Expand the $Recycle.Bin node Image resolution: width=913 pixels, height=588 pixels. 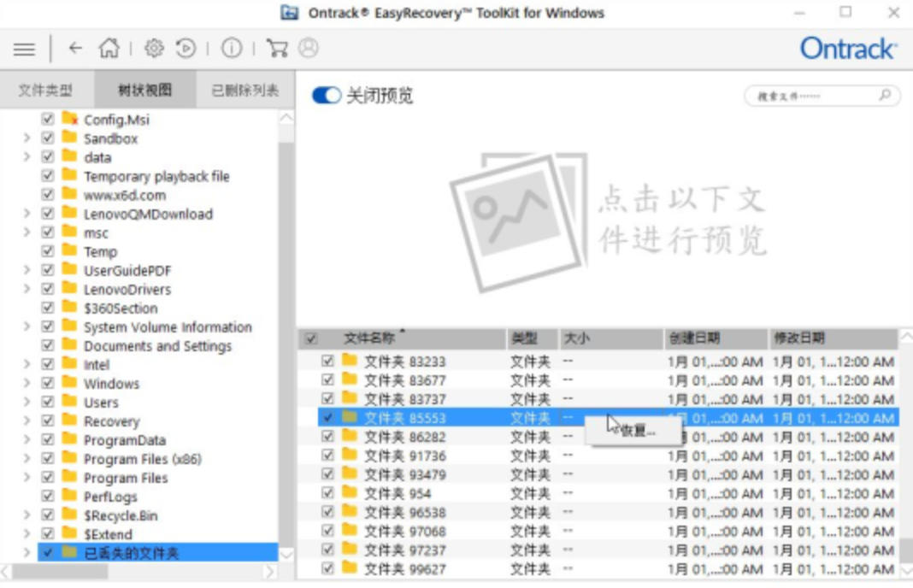point(27,515)
